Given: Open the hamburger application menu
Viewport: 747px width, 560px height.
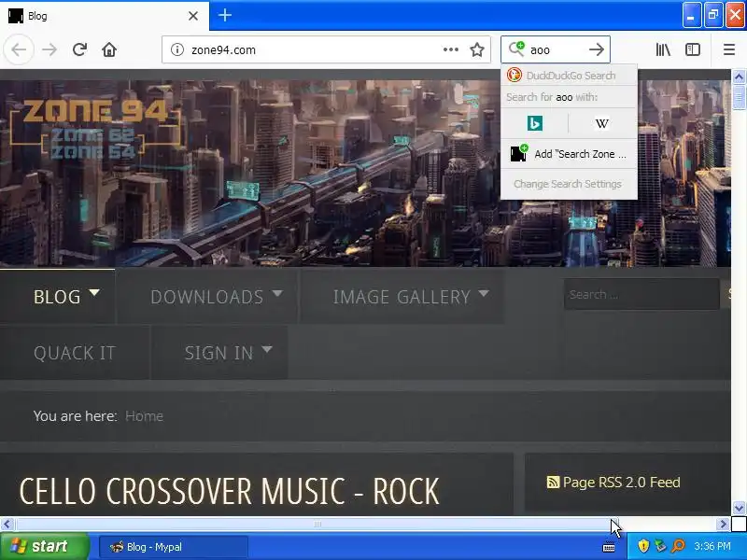Looking at the screenshot, I should click(729, 49).
